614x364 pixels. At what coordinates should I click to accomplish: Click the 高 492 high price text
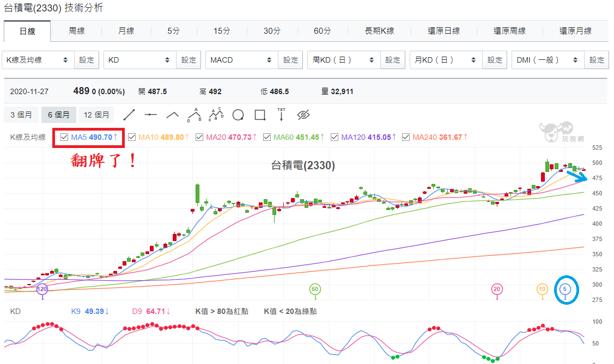210,91
